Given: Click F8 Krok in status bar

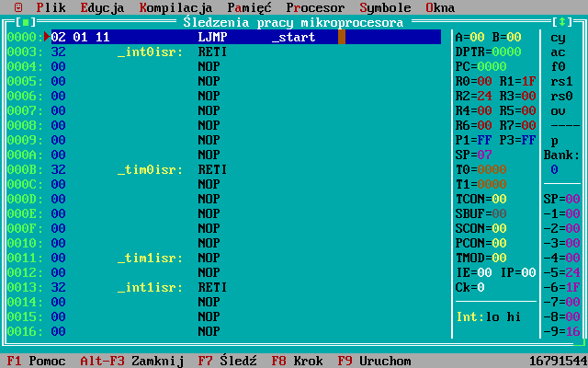Looking at the screenshot, I should [297, 361].
